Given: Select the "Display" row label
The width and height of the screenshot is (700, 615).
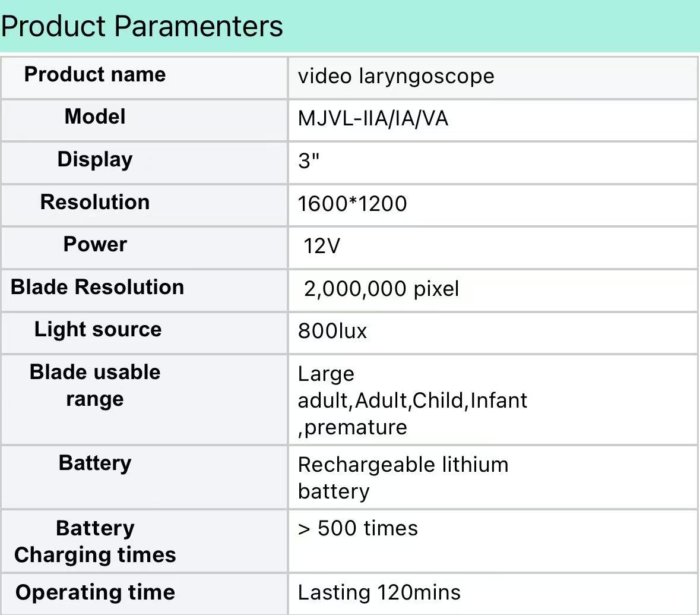Looking at the screenshot, I should (x=95, y=159).
